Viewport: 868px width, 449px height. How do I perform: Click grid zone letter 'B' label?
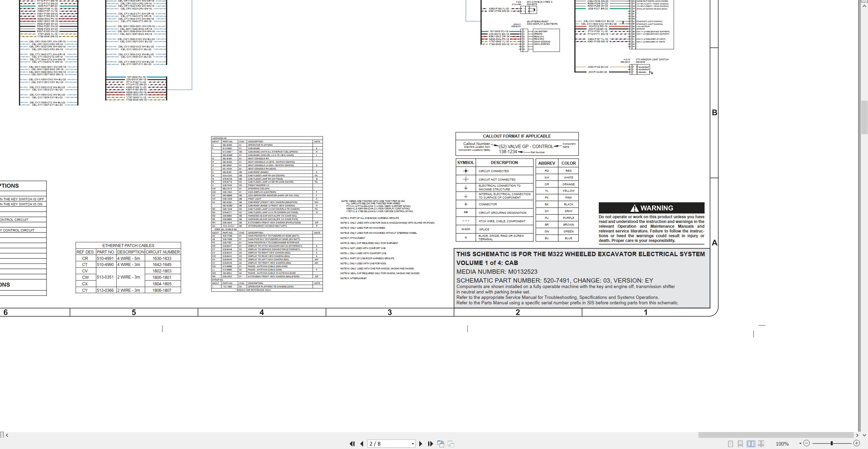tap(714, 113)
